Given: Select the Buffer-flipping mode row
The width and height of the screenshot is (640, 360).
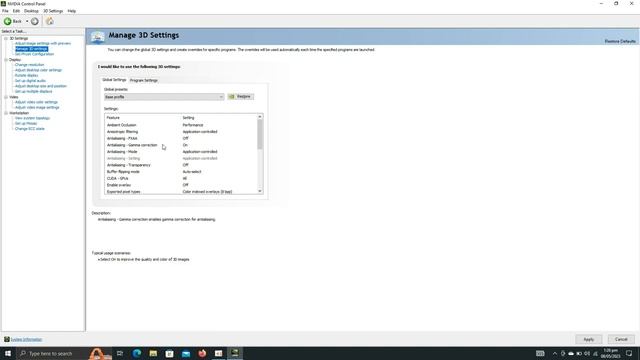Looking at the screenshot, I should (181, 172).
